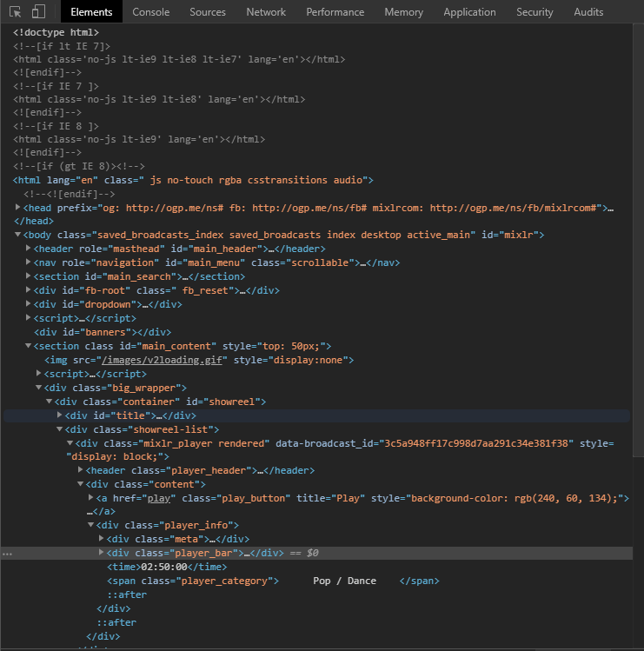
Task: Expand the div id title node
Action: click(59, 415)
